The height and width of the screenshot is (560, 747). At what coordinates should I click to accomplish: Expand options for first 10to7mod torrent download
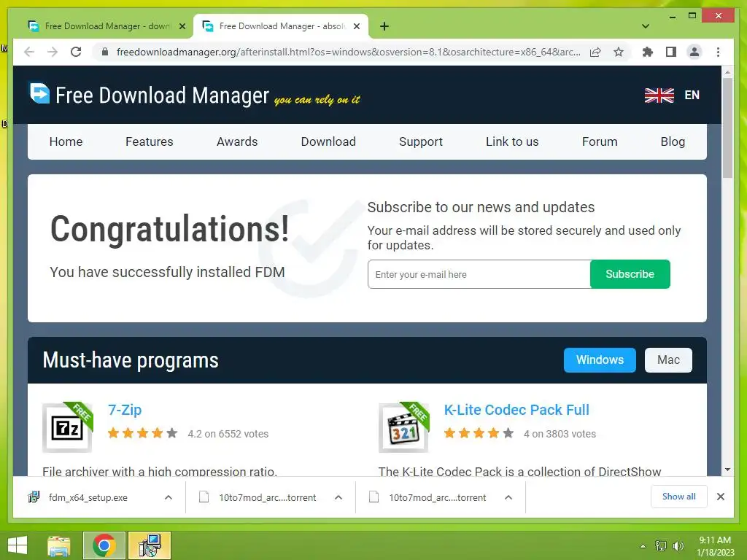coord(338,497)
